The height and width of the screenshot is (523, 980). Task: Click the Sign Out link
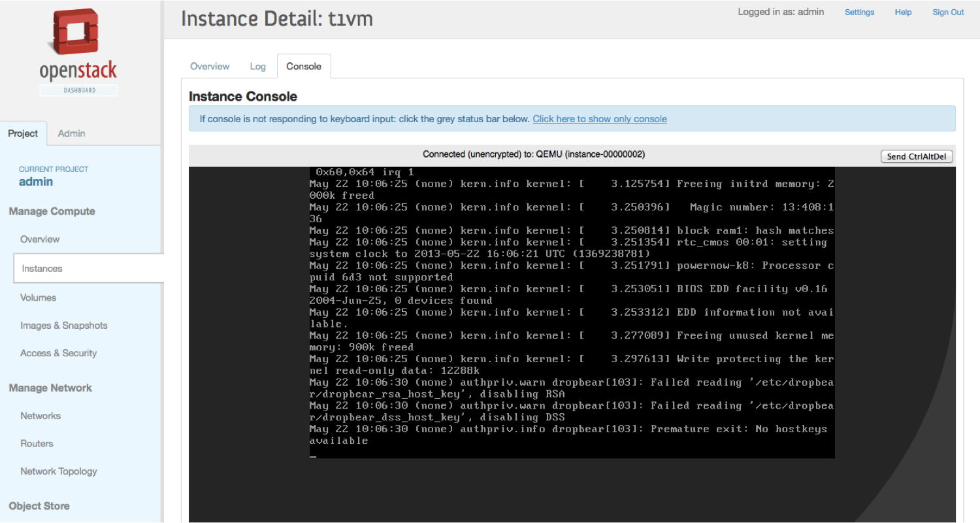(948, 12)
